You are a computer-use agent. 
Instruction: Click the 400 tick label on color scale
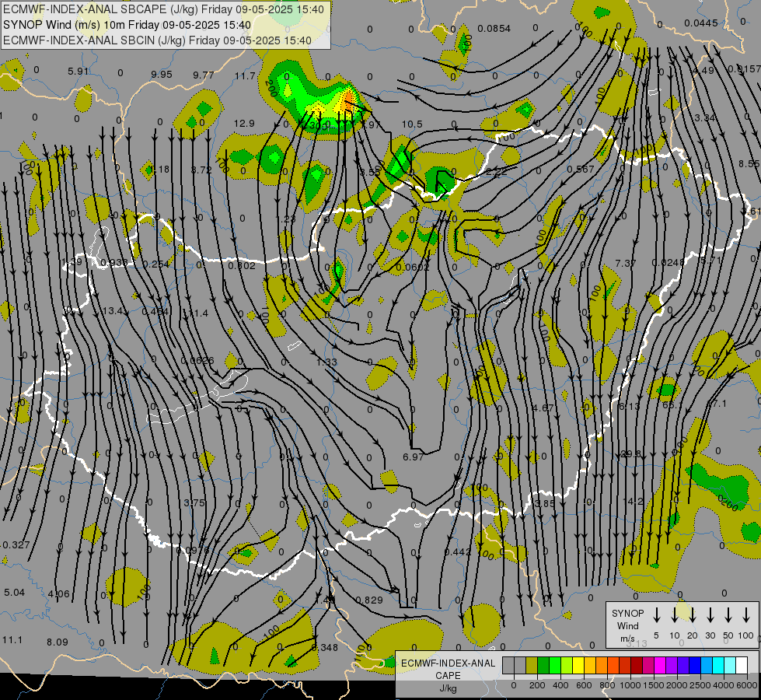coord(560,685)
